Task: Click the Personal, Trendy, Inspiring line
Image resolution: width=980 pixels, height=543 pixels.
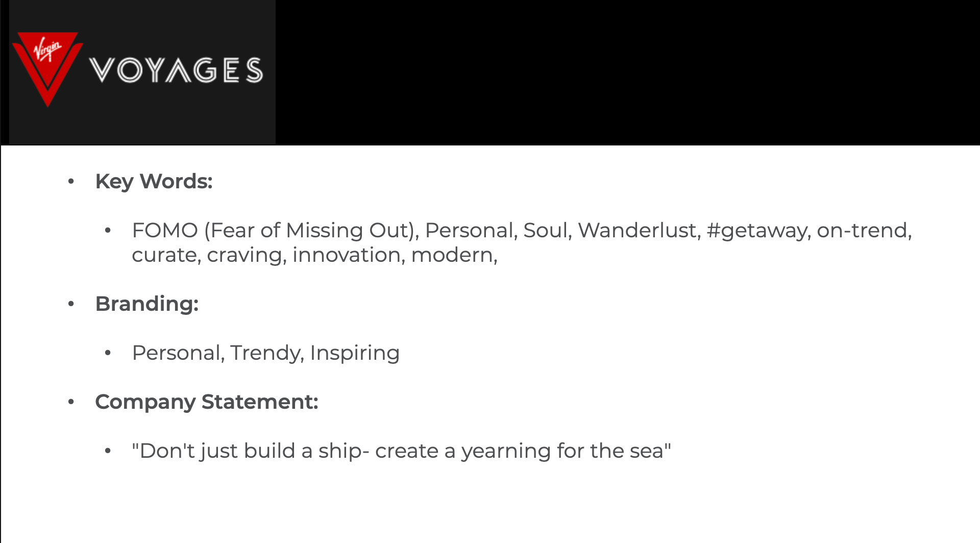Action: click(x=265, y=353)
